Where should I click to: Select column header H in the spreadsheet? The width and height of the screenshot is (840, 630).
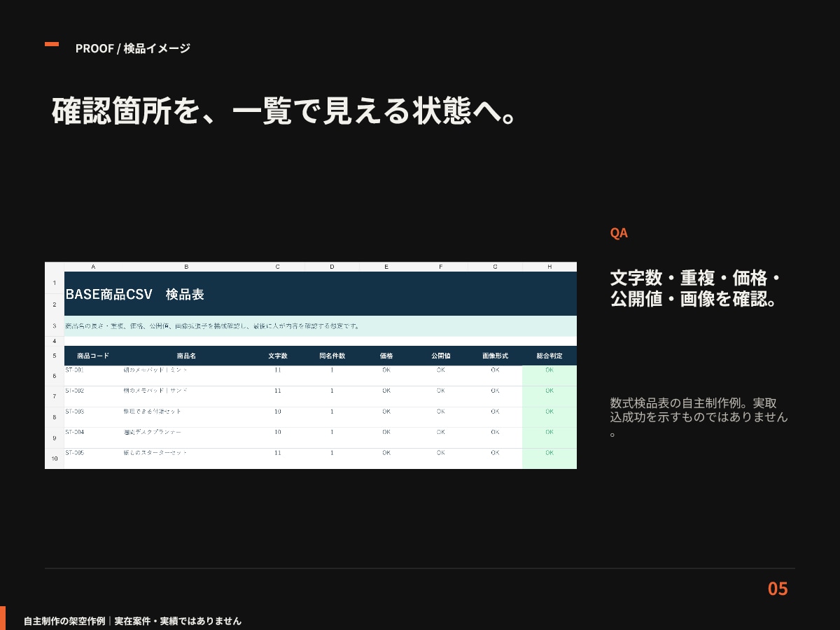549,267
